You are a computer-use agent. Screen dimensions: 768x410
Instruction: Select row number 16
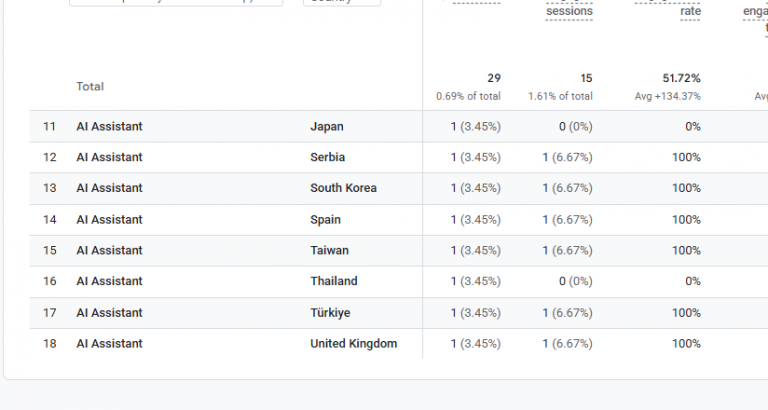pos(49,282)
